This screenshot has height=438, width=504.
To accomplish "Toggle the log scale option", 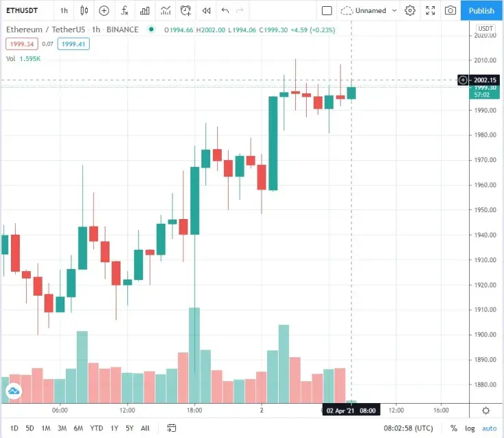I will [x=470, y=428].
